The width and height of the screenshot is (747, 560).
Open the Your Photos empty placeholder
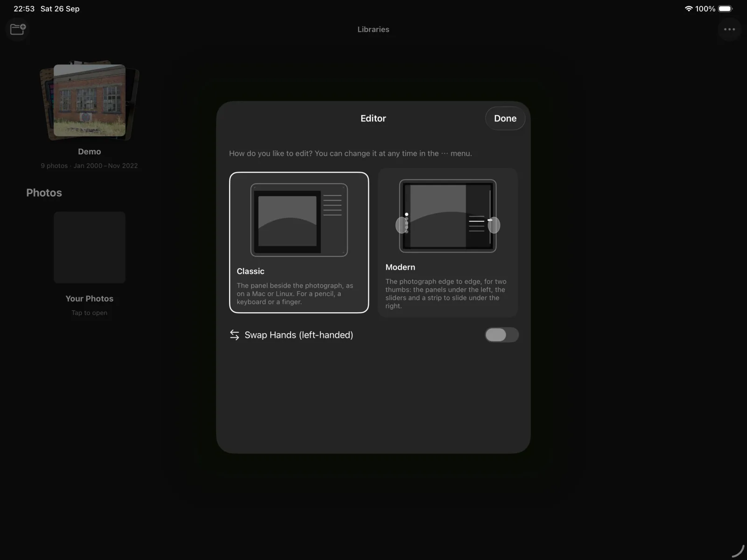tap(89, 247)
